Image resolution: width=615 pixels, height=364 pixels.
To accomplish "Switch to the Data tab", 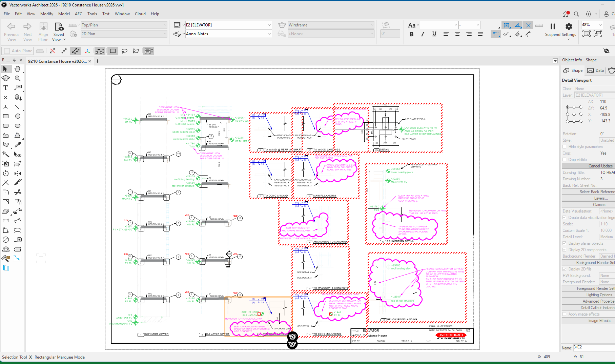I will [596, 70].
